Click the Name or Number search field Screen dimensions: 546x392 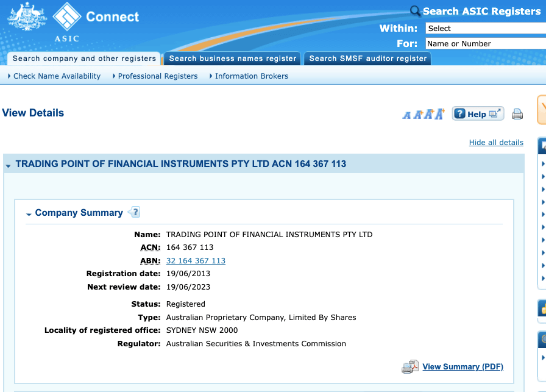click(x=486, y=43)
